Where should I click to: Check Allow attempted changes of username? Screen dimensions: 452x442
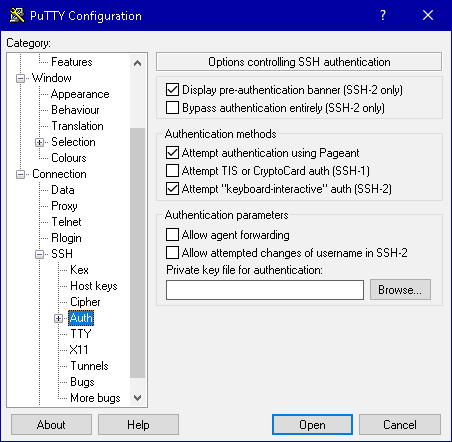[172, 253]
